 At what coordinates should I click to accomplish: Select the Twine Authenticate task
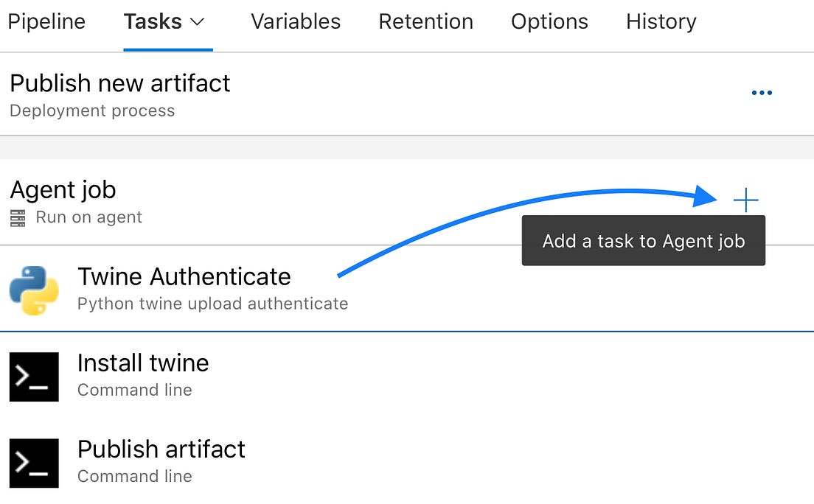pos(184,277)
